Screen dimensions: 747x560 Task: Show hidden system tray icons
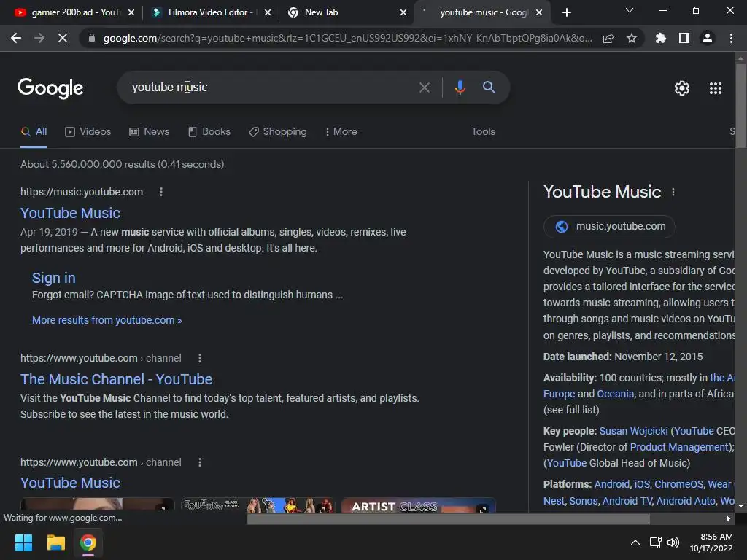[x=635, y=542]
